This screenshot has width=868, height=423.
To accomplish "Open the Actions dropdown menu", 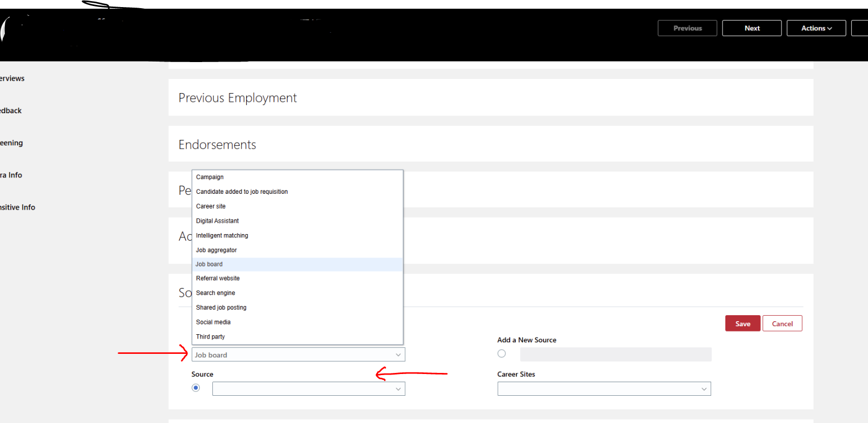I will 816,28.
